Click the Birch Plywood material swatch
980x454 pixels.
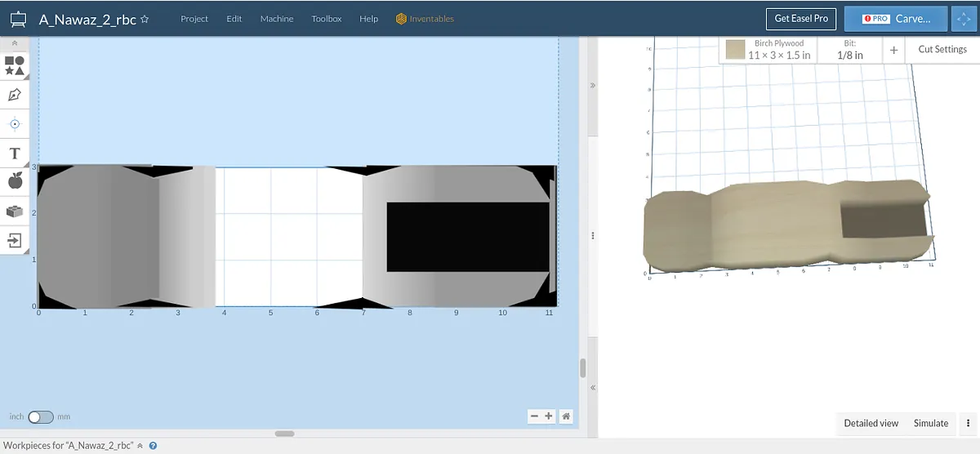737,50
